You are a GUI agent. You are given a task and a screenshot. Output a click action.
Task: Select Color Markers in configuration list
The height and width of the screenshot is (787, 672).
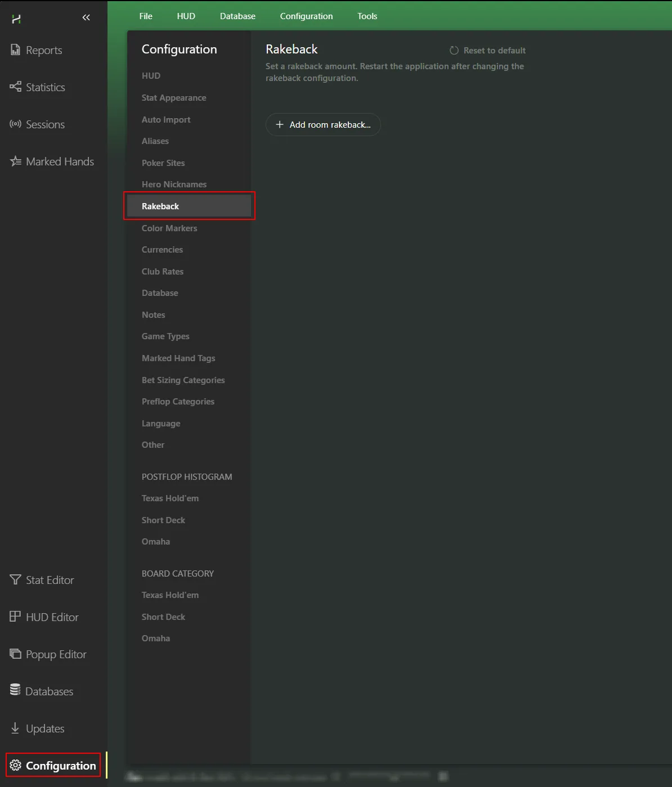[169, 228]
